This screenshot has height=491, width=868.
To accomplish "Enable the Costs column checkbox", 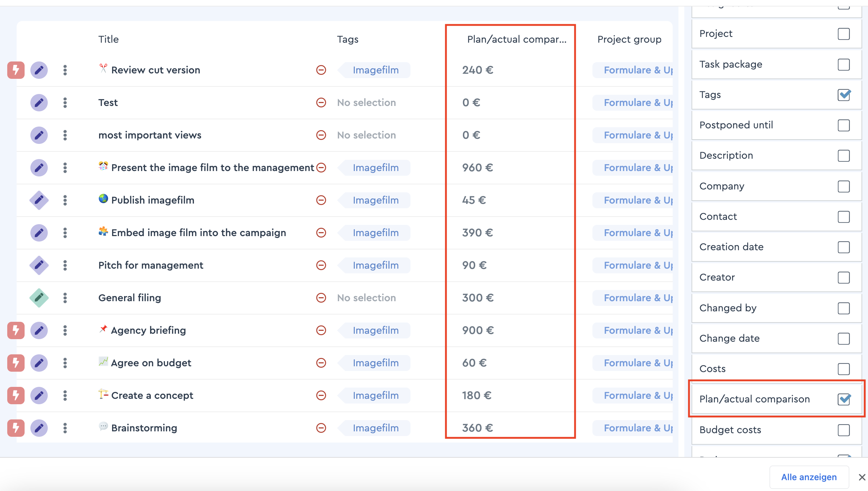I will click(844, 369).
